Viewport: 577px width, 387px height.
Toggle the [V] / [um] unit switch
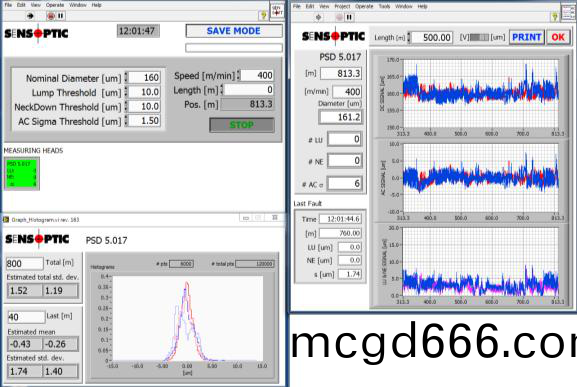coord(479,38)
